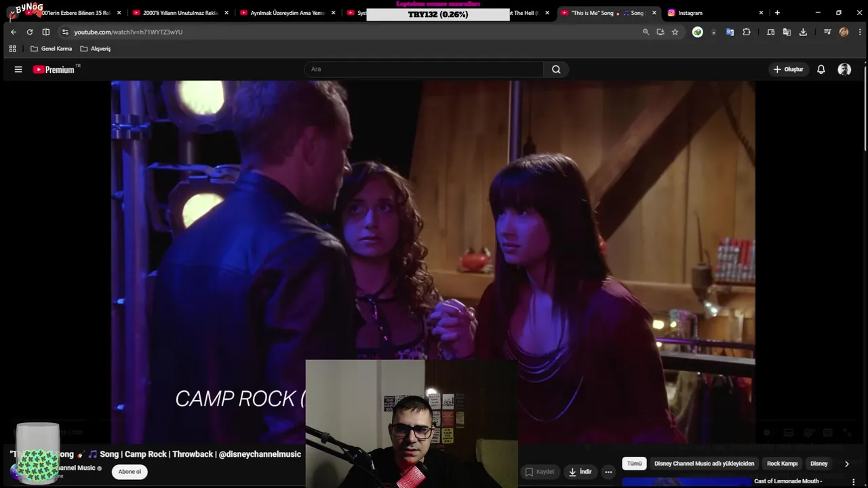Go back with the browser back arrow
Viewport: 868px width, 488px height.
pos(13,32)
